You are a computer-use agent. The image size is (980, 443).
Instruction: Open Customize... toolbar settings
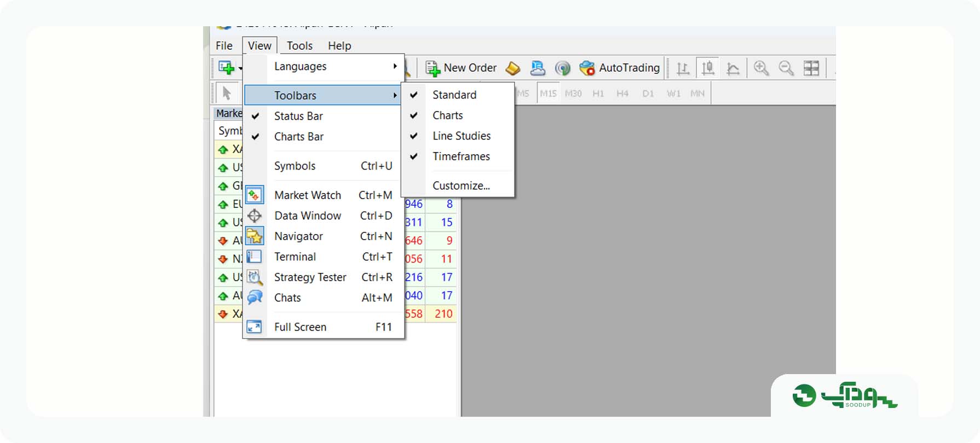click(458, 186)
